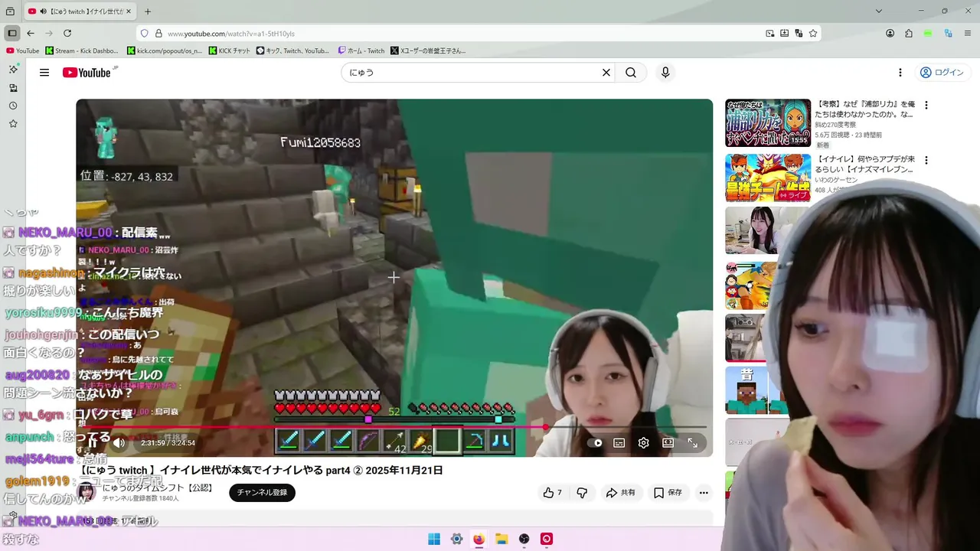Go back in browser history

pos(31,34)
